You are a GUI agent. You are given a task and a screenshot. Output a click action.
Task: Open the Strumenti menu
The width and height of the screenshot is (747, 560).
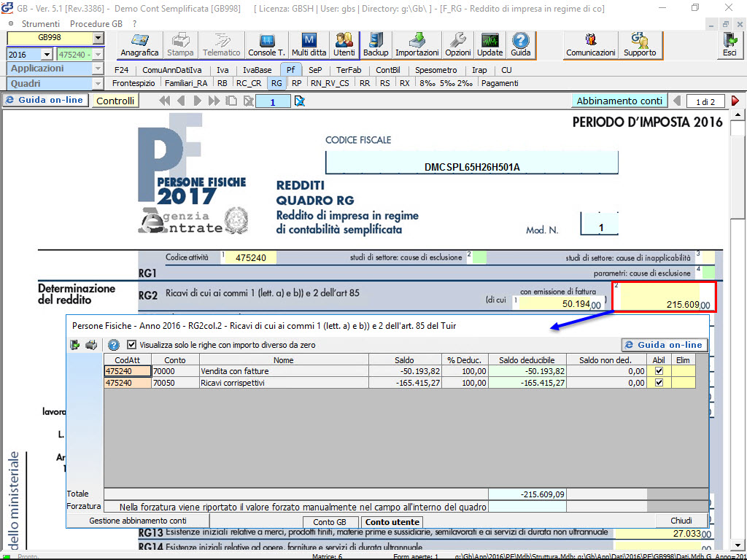click(x=41, y=24)
